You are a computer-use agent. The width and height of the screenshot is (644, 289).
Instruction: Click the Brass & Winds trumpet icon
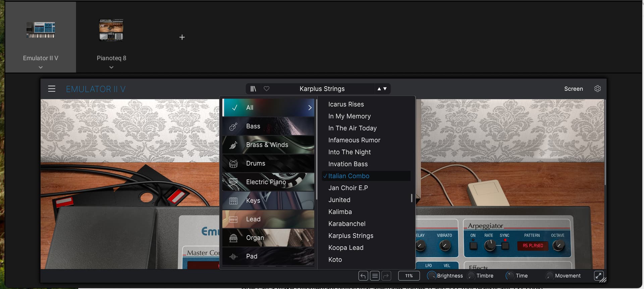[233, 145]
